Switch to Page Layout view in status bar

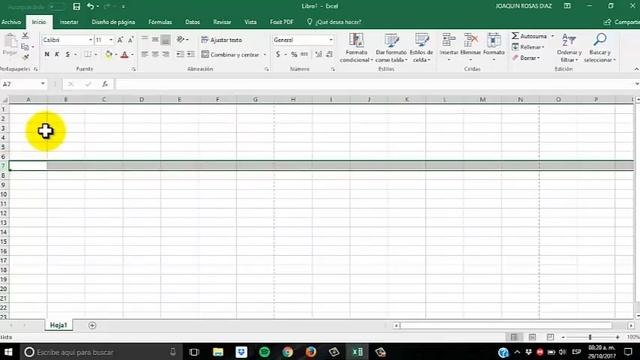point(532,337)
